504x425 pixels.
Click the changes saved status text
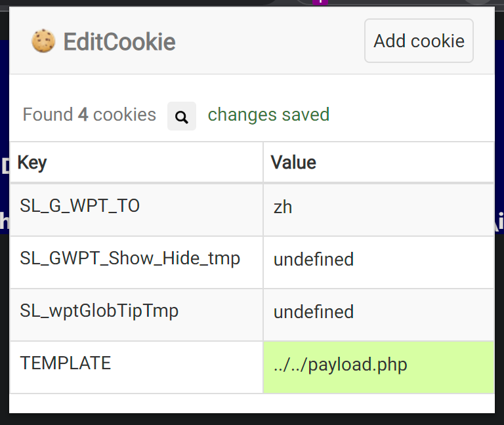268,115
